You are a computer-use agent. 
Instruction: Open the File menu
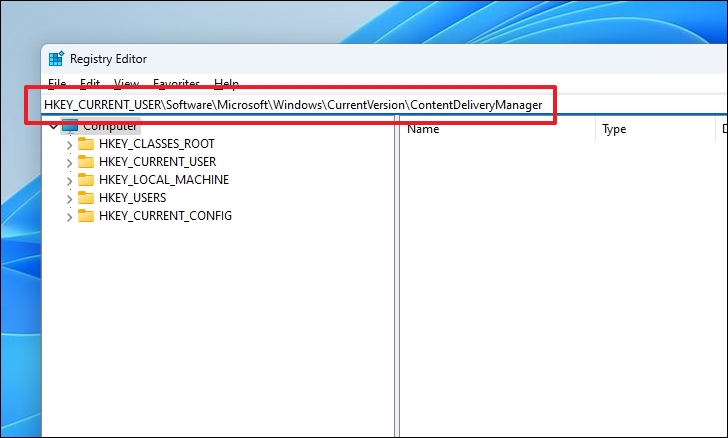pos(57,84)
